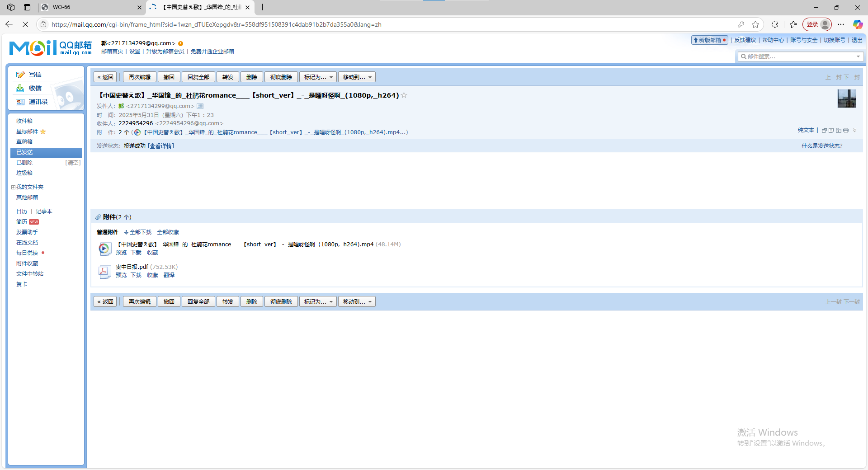Toggle browser favorite star for page
The height and width of the screenshot is (470, 868).
755,24
